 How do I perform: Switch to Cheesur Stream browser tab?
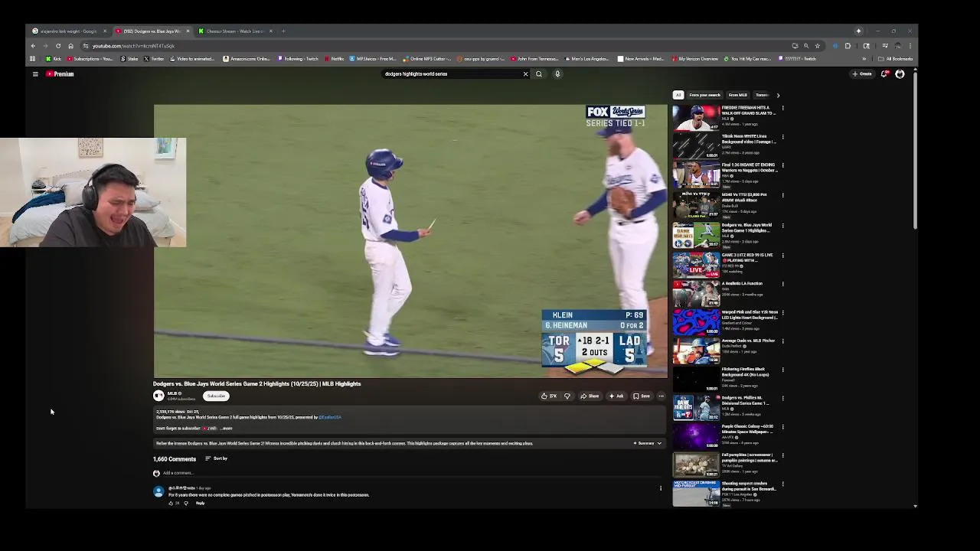[234, 31]
